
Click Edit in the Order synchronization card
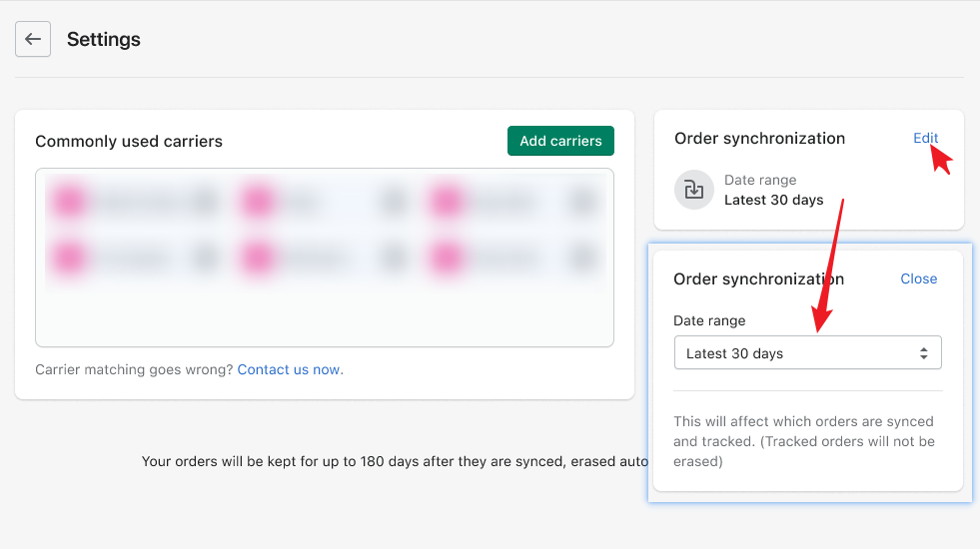click(x=925, y=139)
